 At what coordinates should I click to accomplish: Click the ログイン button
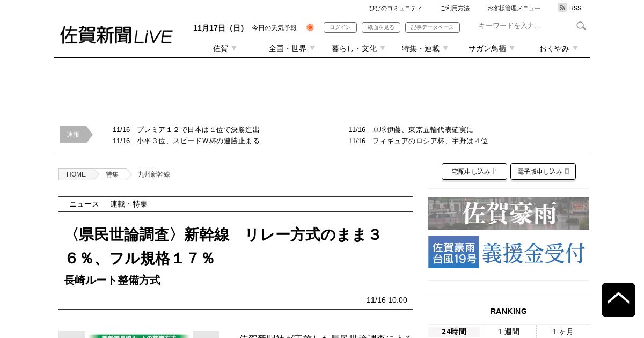(x=340, y=27)
